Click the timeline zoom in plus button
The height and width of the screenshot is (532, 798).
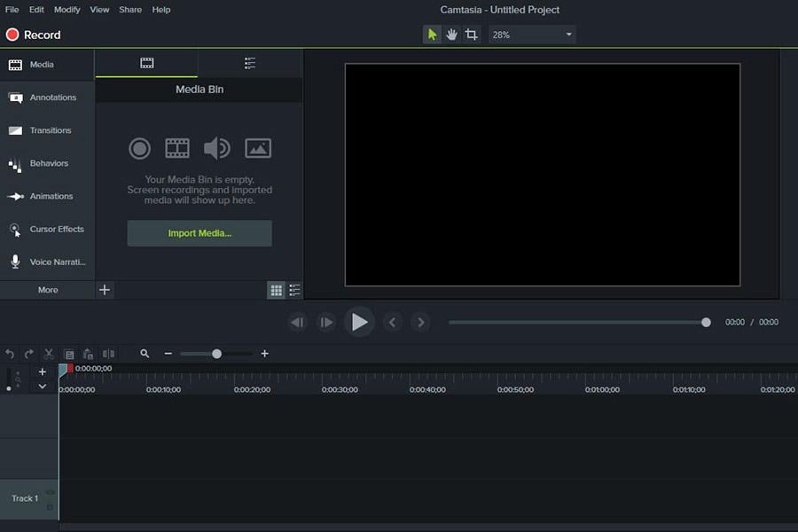point(264,353)
